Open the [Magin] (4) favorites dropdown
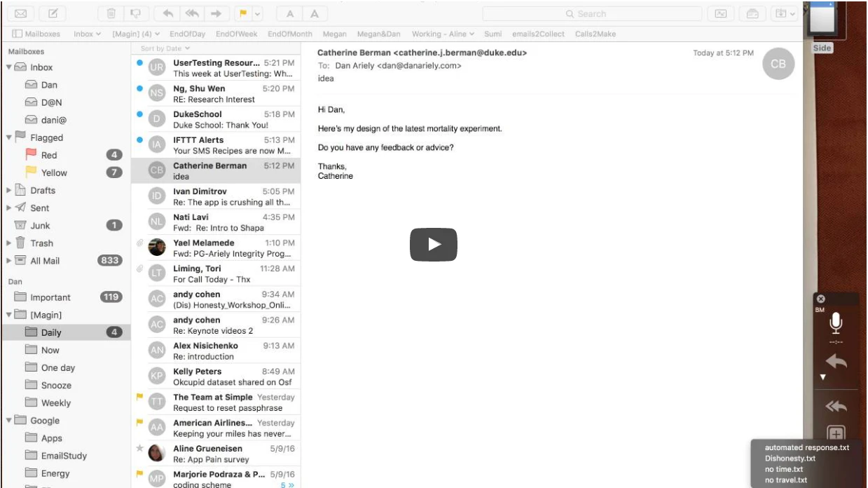 pos(136,34)
